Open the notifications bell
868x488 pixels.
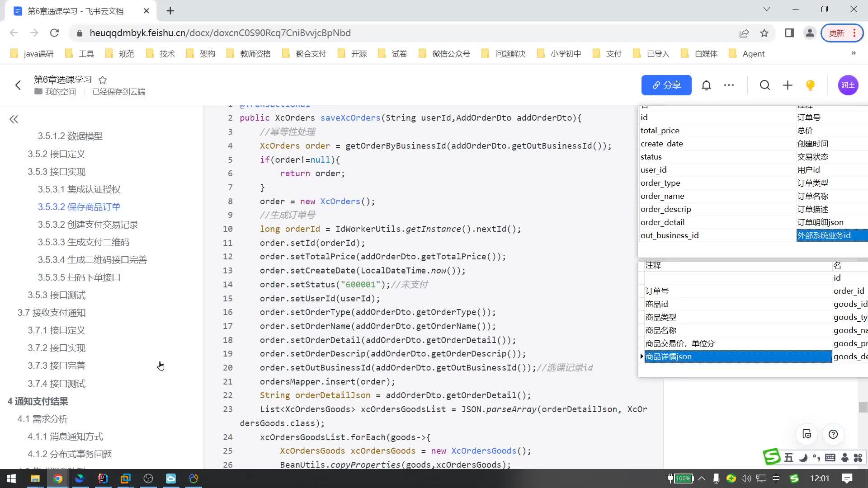(x=706, y=85)
